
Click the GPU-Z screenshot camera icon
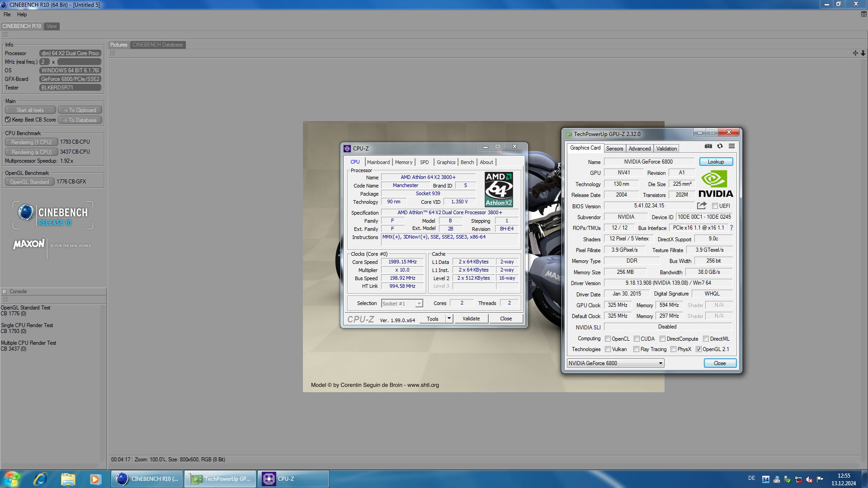click(708, 146)
